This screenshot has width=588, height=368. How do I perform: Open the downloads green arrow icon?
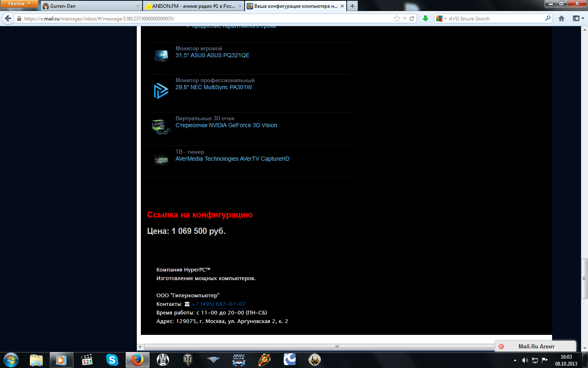(x=425, y=18)
